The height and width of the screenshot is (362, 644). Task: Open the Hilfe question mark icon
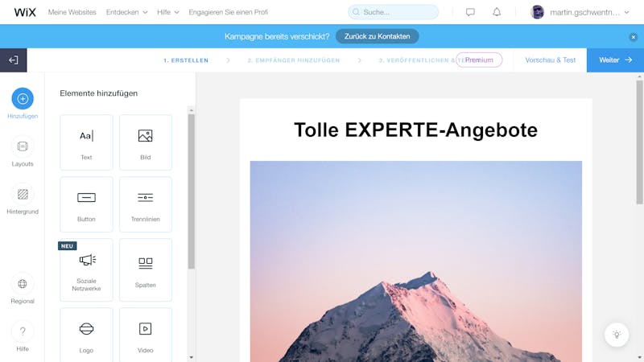(x=23, y=331)
